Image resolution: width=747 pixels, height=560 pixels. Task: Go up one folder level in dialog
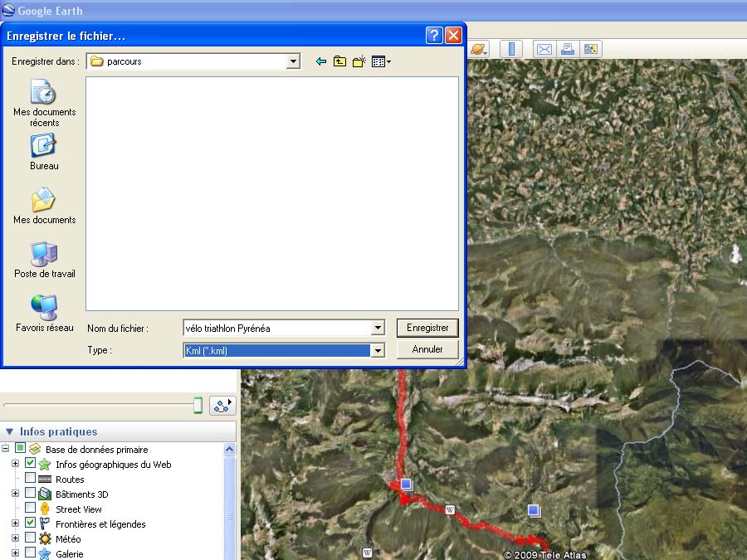[x=339, y=61]
